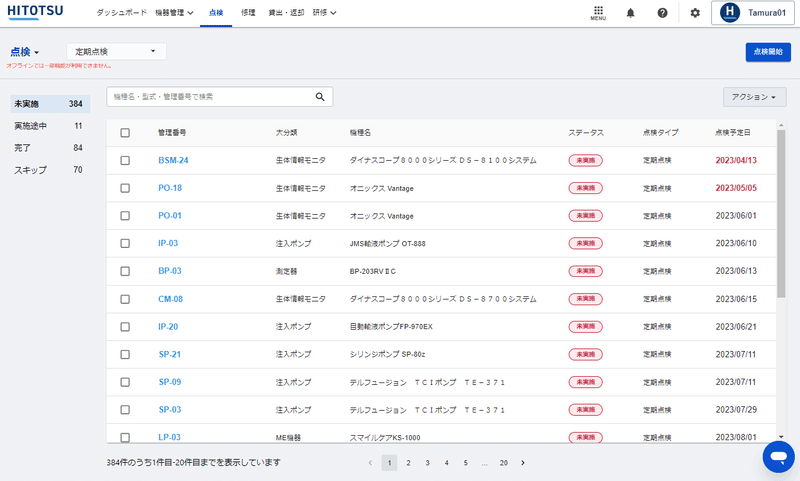The width and height of the screenshot is (800, 481).
Task: Open notifications bell
Action: [x=631, y=13]
